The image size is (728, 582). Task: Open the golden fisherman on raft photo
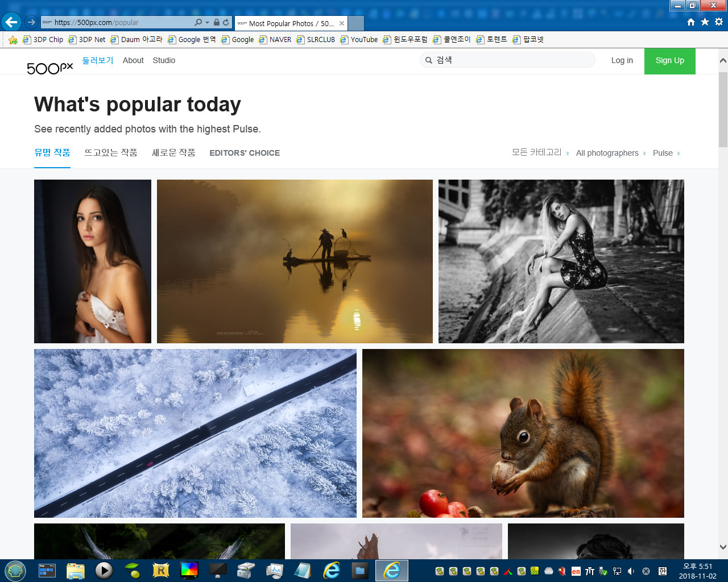pos(295,261)
